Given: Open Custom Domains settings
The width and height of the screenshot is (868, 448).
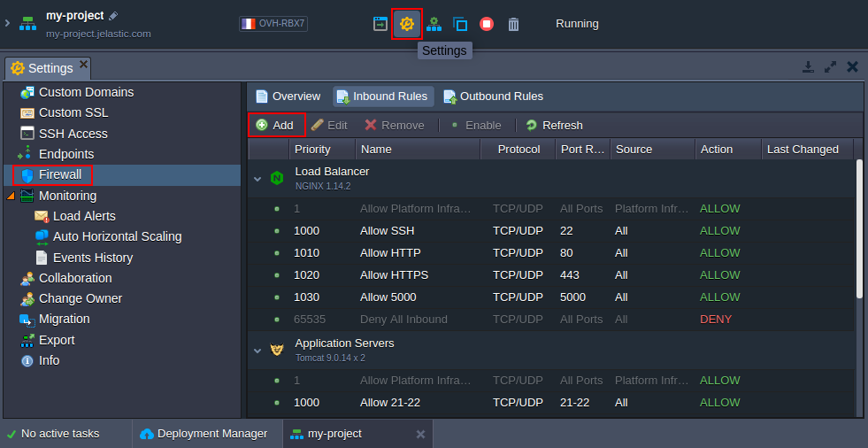Looking at the screenshot, I should [86, 92].
